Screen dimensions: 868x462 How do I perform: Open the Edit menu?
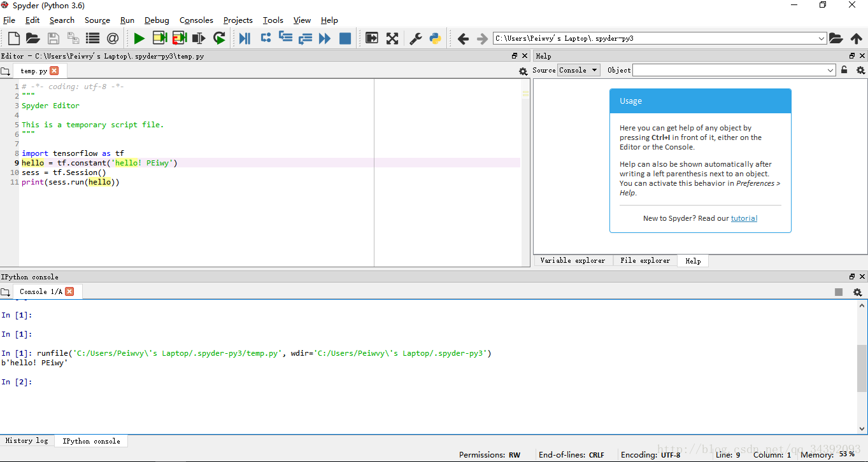pyautogui.click(x=32, y=20)
